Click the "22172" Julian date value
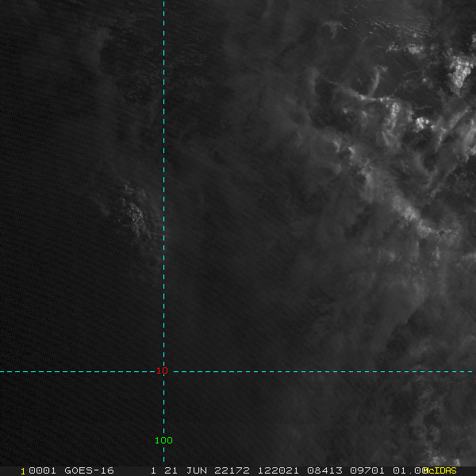The height and width of the screenshot is (476, 476). point(232,470)
